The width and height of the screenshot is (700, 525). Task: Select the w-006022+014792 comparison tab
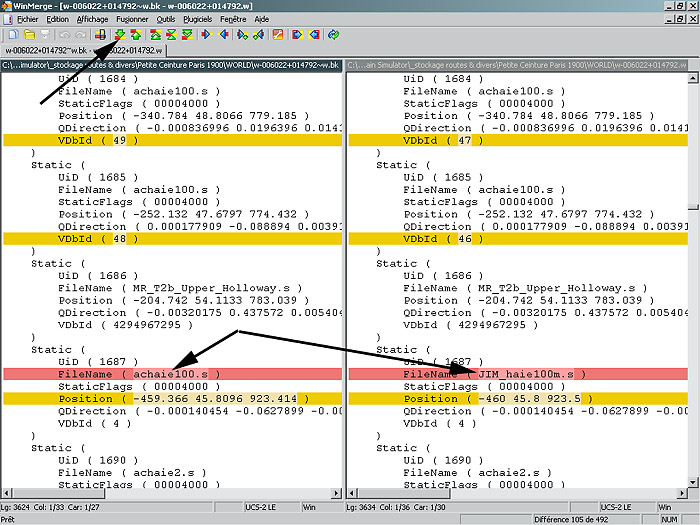click(x=84, y=50)
